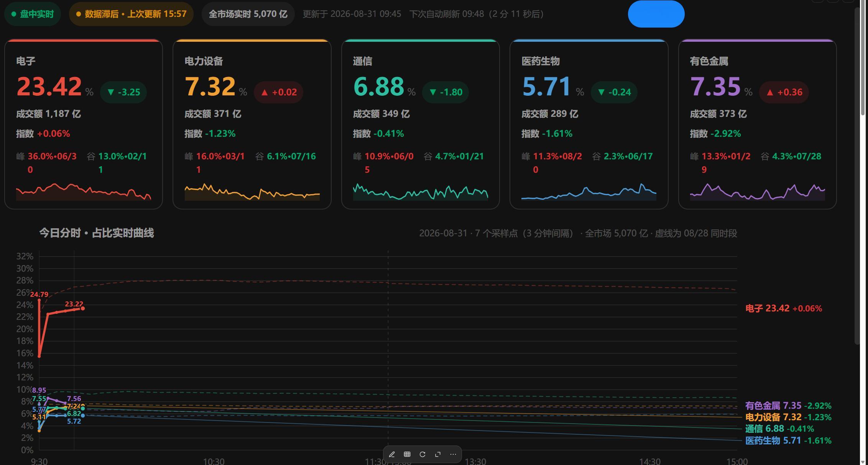Click the -0.24 change badge
Image resolution: width=868 pixels, height=465 pixels.
[614, 92]
